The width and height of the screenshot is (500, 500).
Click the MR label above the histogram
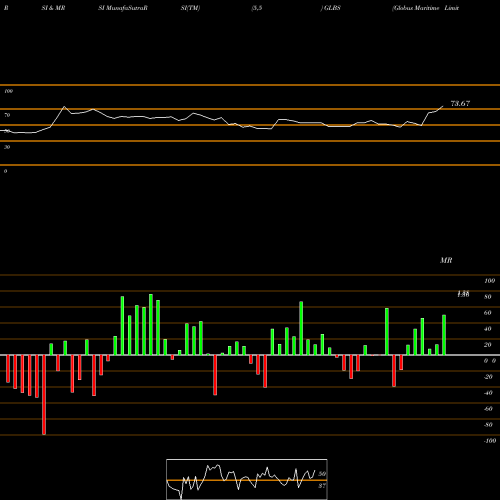coord(446,260)
